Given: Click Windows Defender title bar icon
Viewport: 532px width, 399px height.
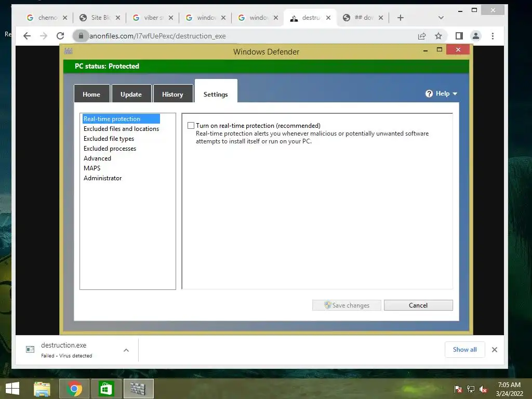Looking at the screenshot, I should tap(68, 51).
